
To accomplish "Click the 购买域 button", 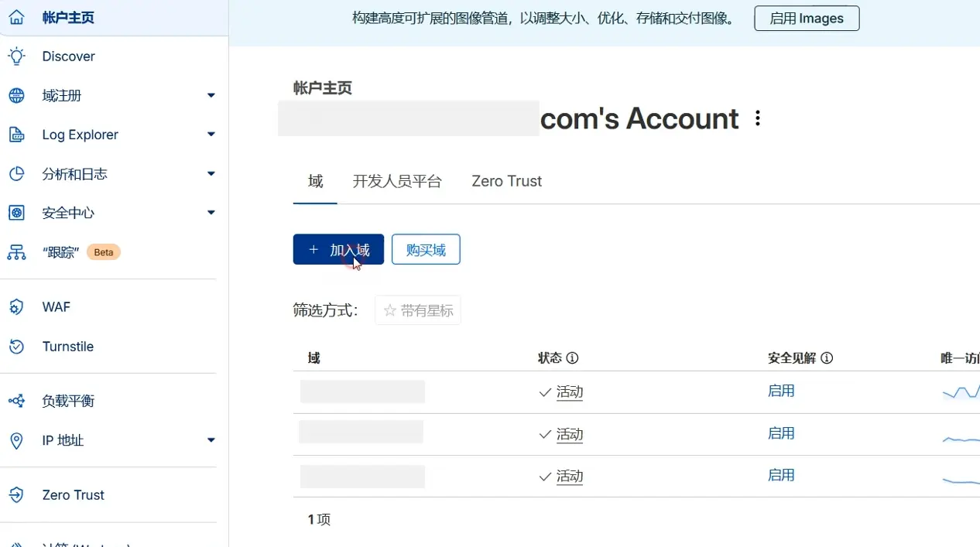I will pos(426,250).
